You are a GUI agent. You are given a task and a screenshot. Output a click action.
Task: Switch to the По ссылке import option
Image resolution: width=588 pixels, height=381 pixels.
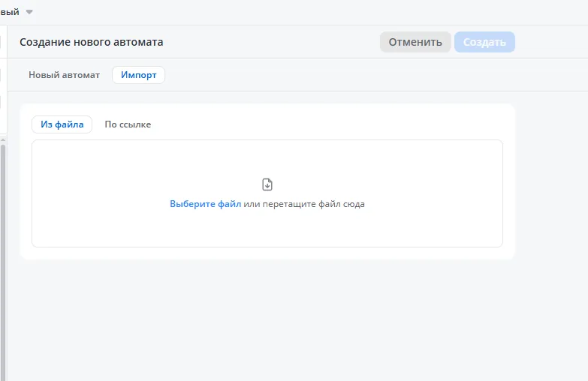point(128,124)
